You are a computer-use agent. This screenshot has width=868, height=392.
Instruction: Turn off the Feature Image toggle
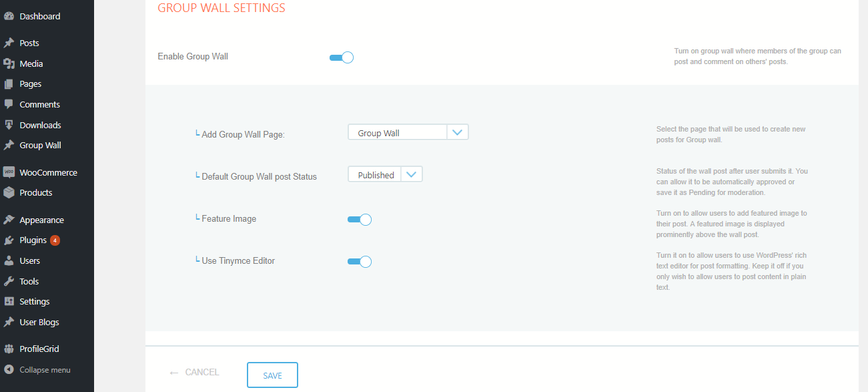point(360,219)
